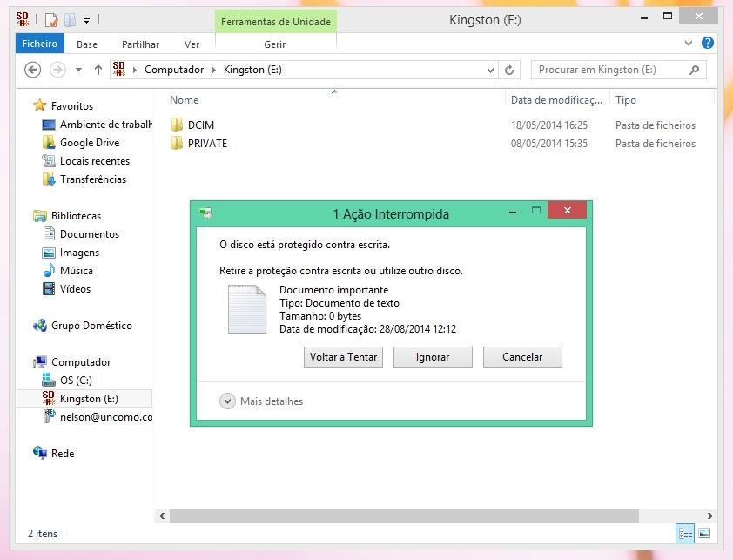The height and width of the screenshot is (560, 733).
Task: Expand Mais detalhes in the dialog
Action: 228,401
